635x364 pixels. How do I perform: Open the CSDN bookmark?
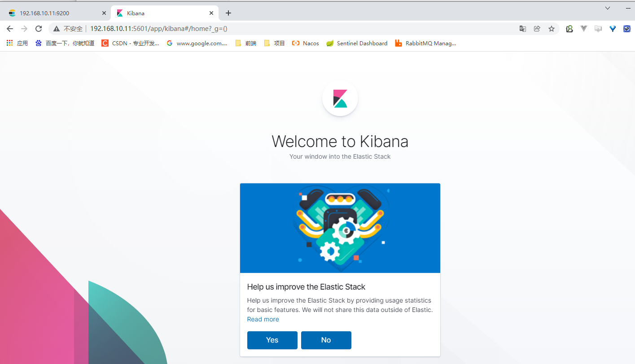(x=130, y=43)
